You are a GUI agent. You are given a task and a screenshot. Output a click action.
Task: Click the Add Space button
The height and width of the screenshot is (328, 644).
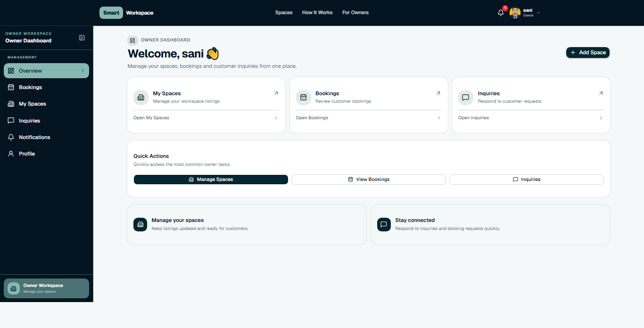pos(588,52)
